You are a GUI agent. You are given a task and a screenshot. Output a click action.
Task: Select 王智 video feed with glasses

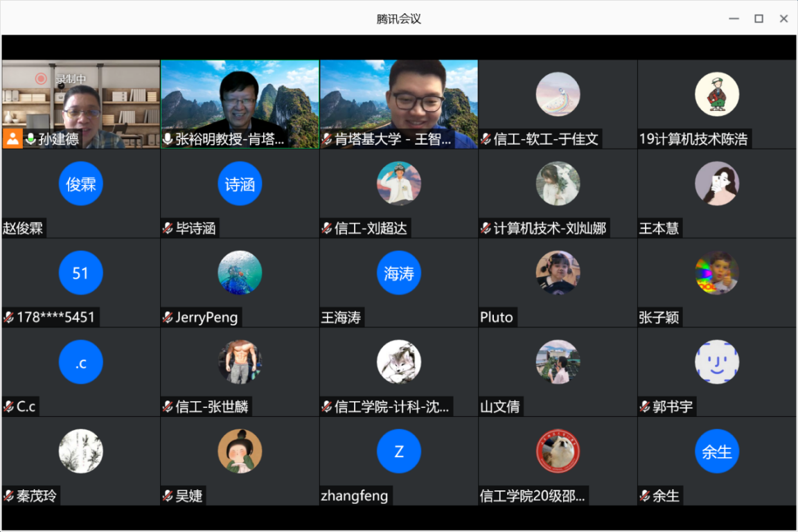399,105
